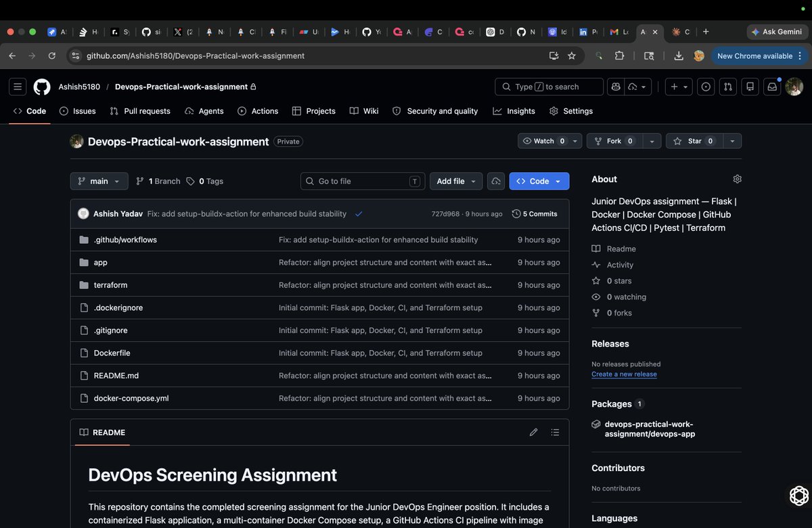Expand the Add file dropdown
The width and height of the screenshot is (812, 528).
(455, 181)
